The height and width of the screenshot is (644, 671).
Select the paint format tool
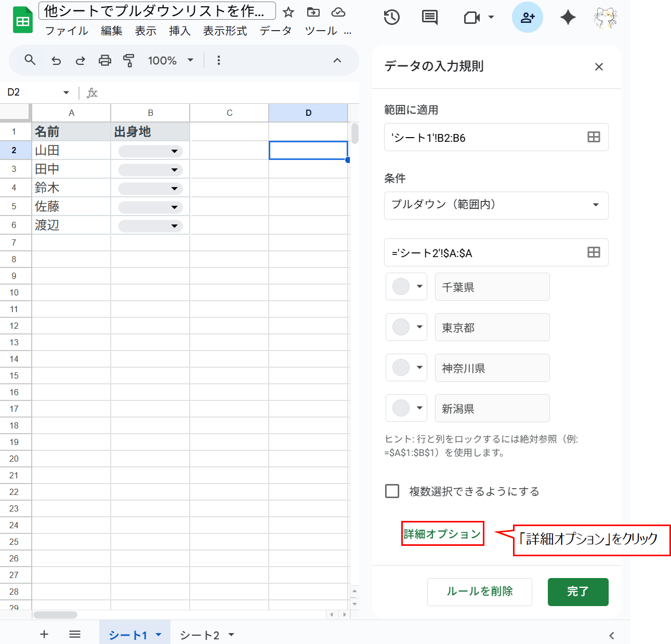(129, 60)
